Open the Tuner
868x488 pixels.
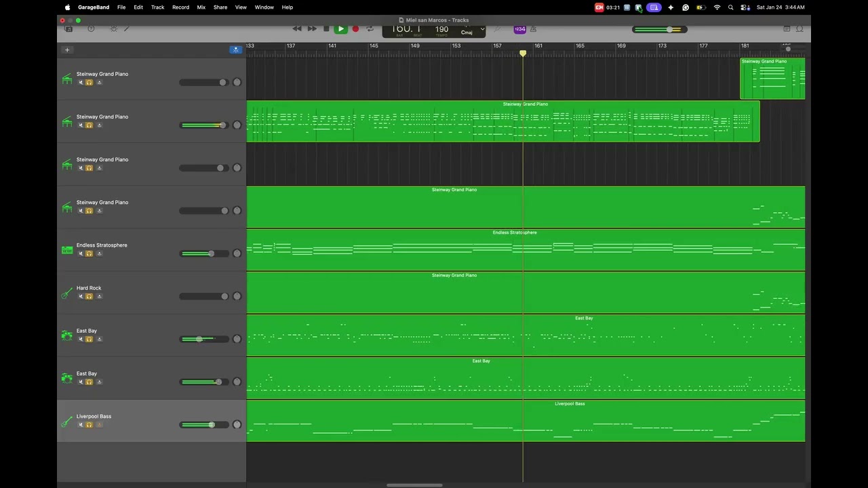click(497, 29)
